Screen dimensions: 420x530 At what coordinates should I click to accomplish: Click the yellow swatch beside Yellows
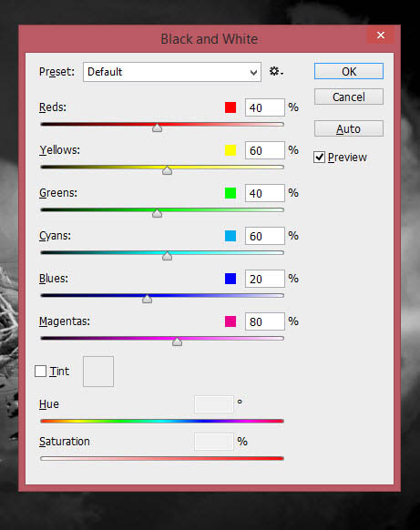[230, 150]
